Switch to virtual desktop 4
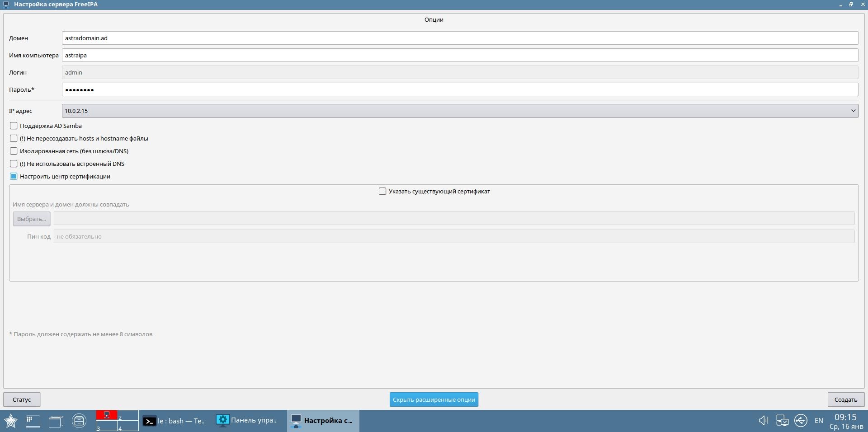This screenshot has height=432, width=868. tap(128, 426)
